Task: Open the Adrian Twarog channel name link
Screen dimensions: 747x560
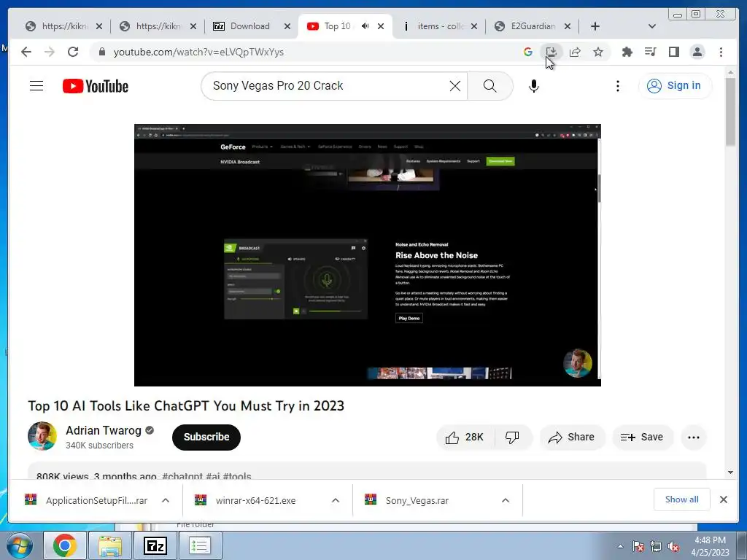Action: pos(104,430)
